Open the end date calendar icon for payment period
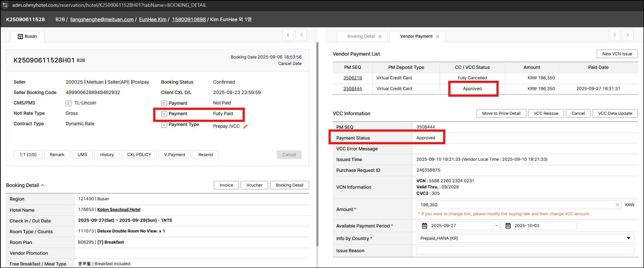The image size is (644, 268). point(508,226)
